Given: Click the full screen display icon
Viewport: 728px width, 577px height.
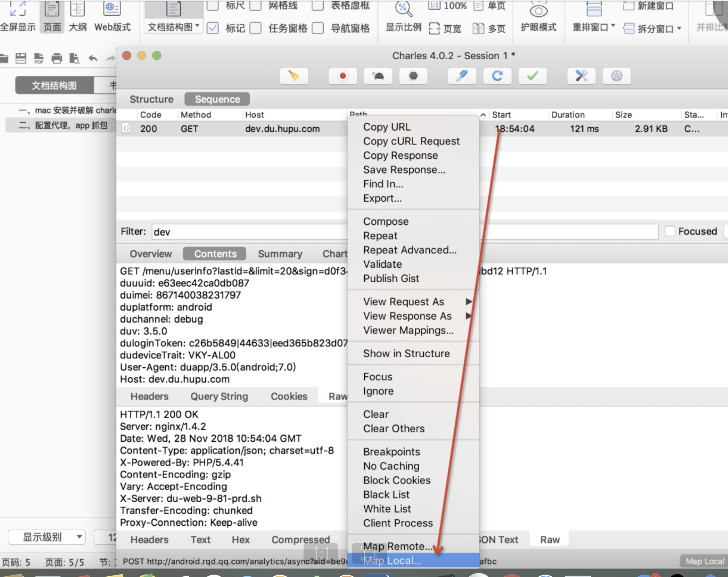Looking at the screenshot, I should pyautogui.click(x=18, y=9).
